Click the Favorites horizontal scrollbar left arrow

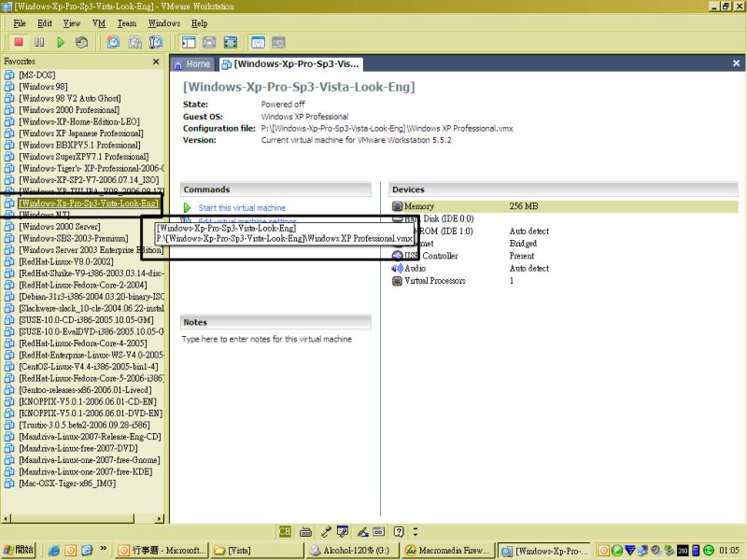click(x=7, y=518)
